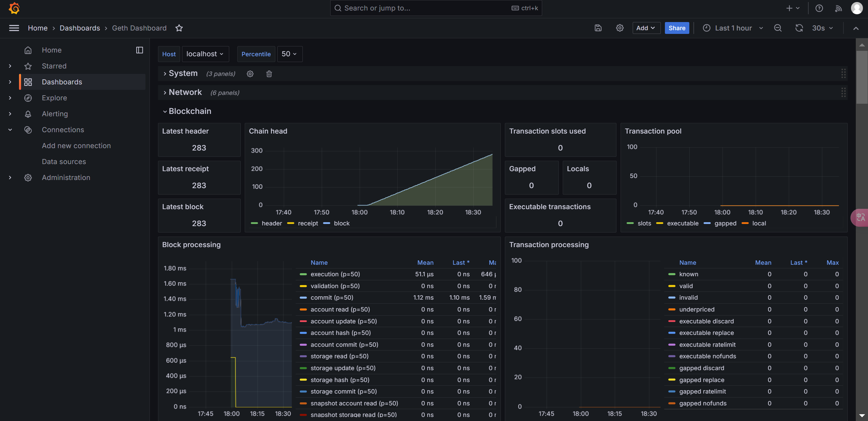Open the news feed RSS icon
The height and width of the screenshot is (421, 868).
click(x=839, y=8)
